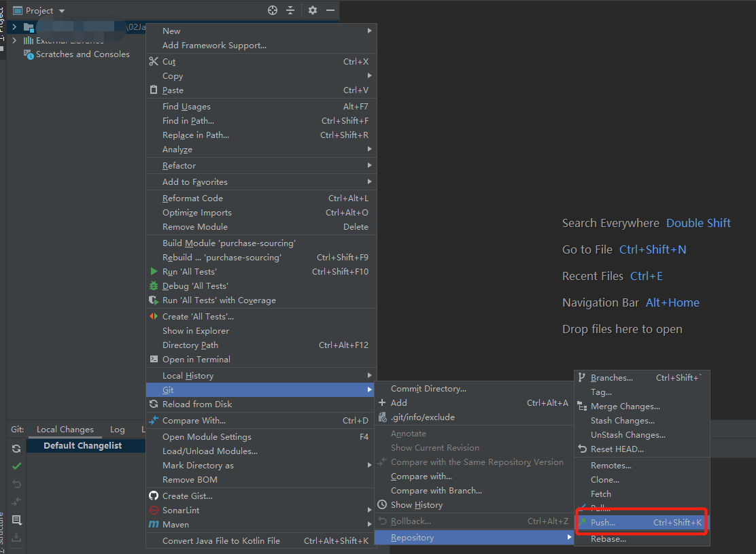The height and width of the screenshot is (554, 756).
Task: Expand the Refactor submenu arrow
Action: 369,165
